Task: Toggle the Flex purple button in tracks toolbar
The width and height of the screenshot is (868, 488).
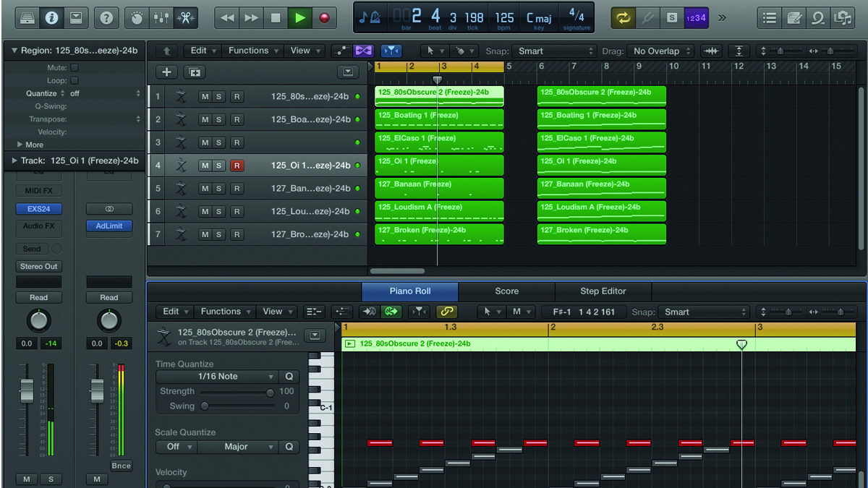Action: (x=363, y=51)
